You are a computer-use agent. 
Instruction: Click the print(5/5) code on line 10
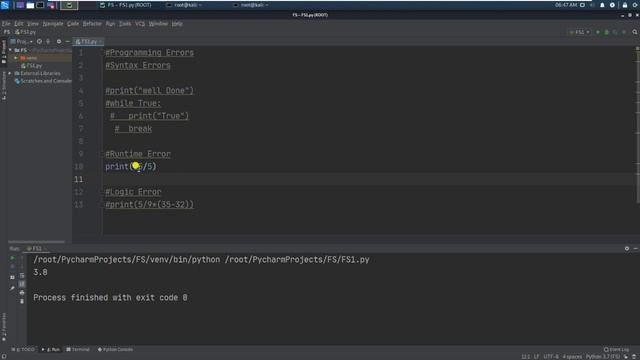(x=131, y=167)
